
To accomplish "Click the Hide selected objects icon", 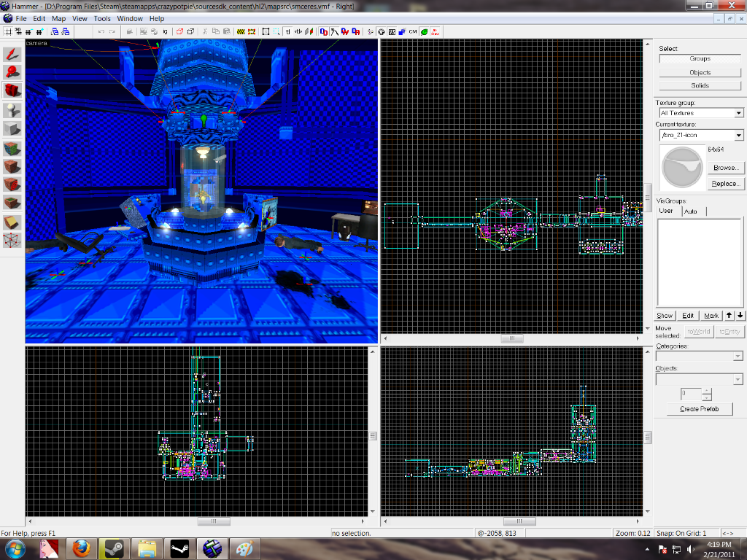I will tap(179, 32).
